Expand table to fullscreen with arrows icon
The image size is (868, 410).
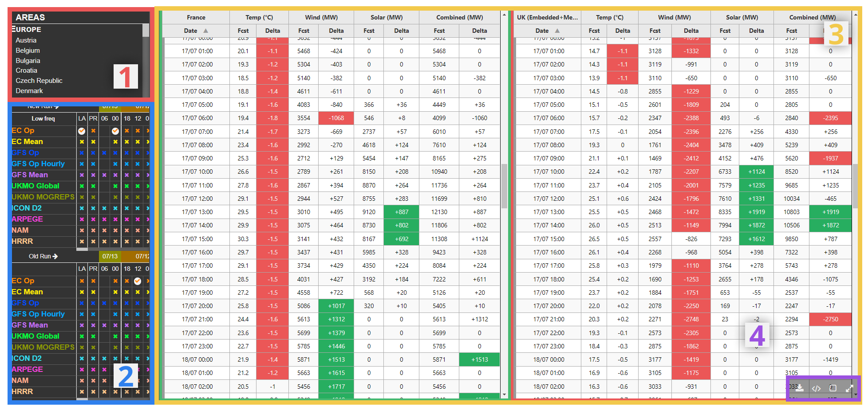(x=849, y=388)
